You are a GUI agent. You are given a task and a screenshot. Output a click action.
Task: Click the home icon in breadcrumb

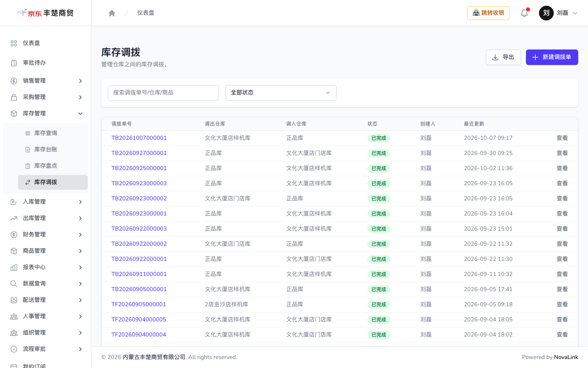coord(112,13)
